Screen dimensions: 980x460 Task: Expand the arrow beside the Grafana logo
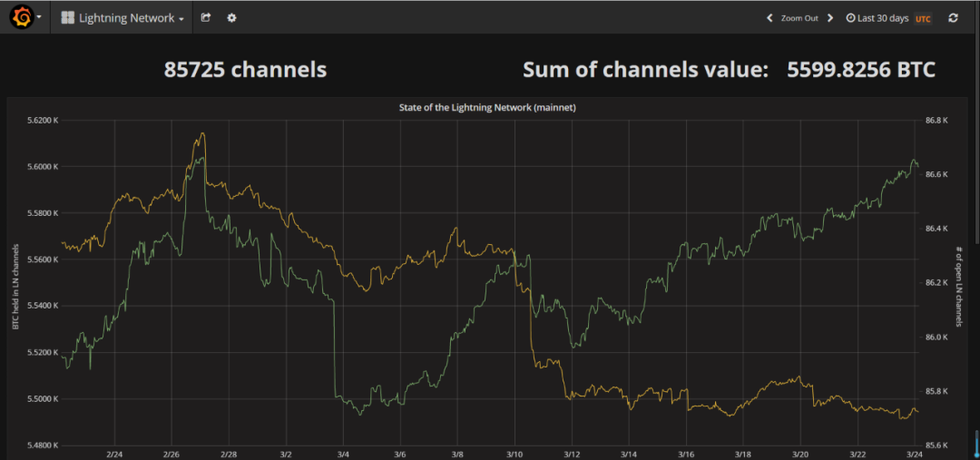click(39, 17)
